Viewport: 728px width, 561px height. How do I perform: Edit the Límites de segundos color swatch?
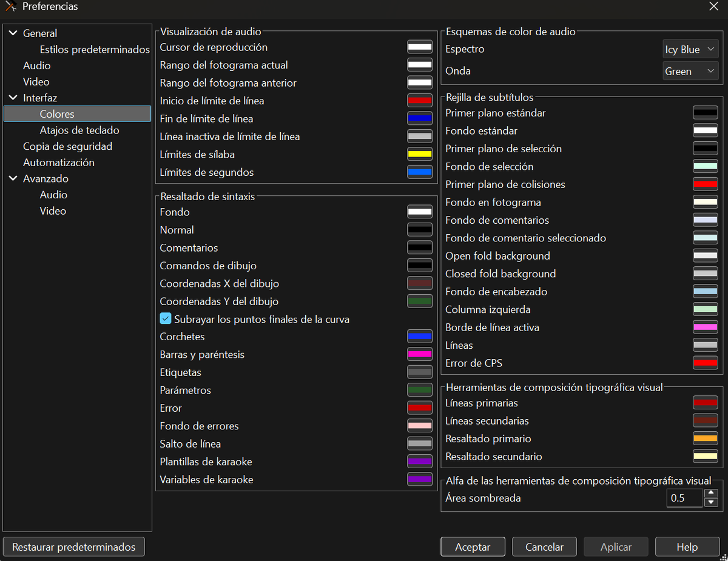tap(420, 172)
